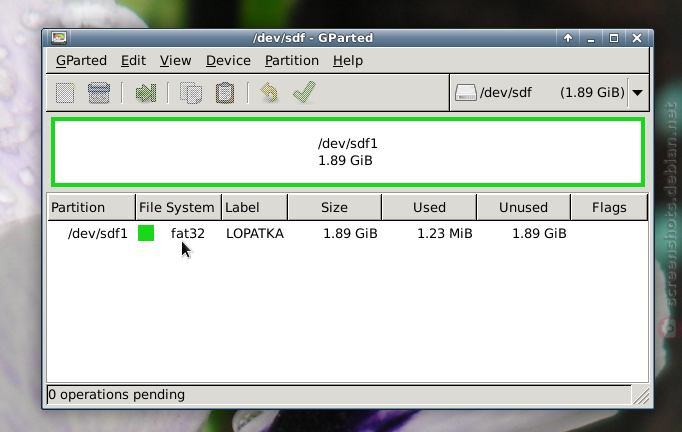Screen dimensions: 682x432
Task: Open the Help menu
Action: pyautogui.click(x=348, y=60)
